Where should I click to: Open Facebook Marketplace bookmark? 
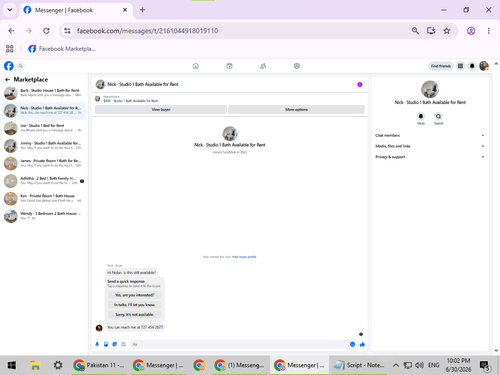pyautogui.click(x=62, y=49)
